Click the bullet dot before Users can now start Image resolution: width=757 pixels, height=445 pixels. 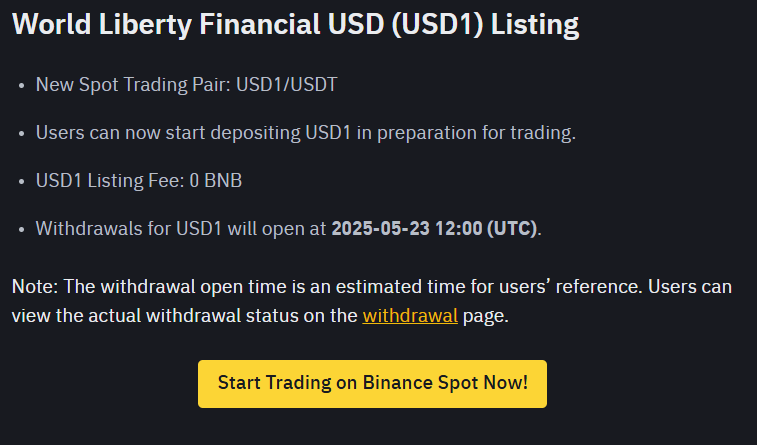[x=22, y=133]
